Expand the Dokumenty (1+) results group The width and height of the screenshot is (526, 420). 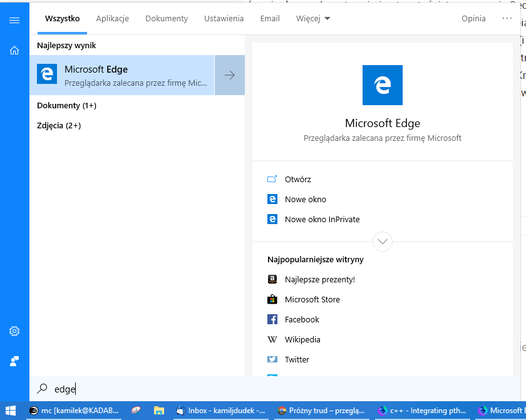(67, 106)
